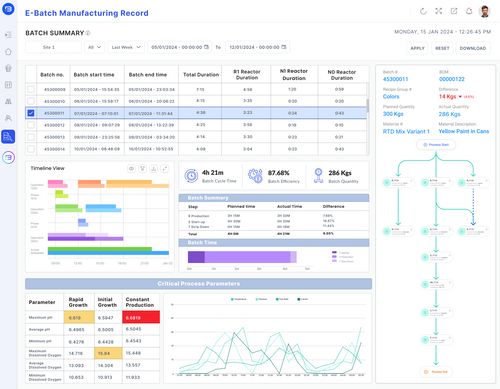
Task: Toggle the fullscreen icon in the header
Action: click(x=439, y=11)
